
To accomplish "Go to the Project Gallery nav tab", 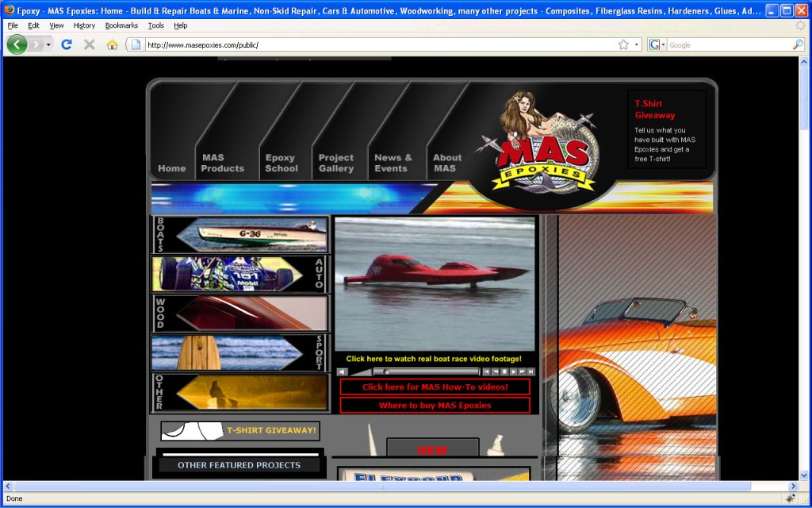I will [336, 163].
